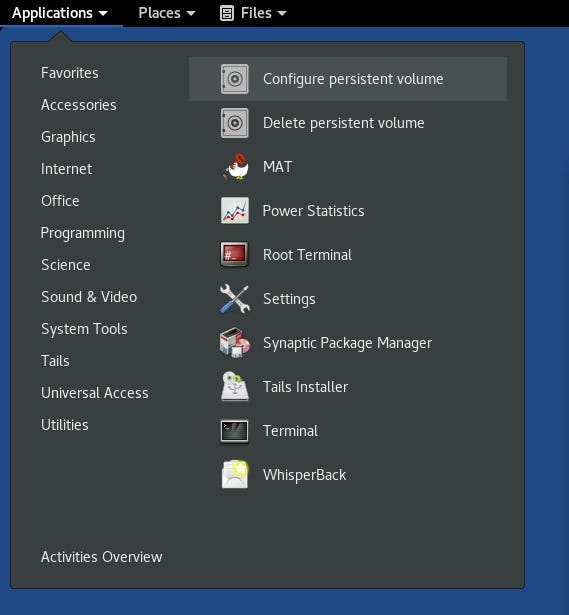
Task: Select the Accessories category
Action: (x=79, y=105)
